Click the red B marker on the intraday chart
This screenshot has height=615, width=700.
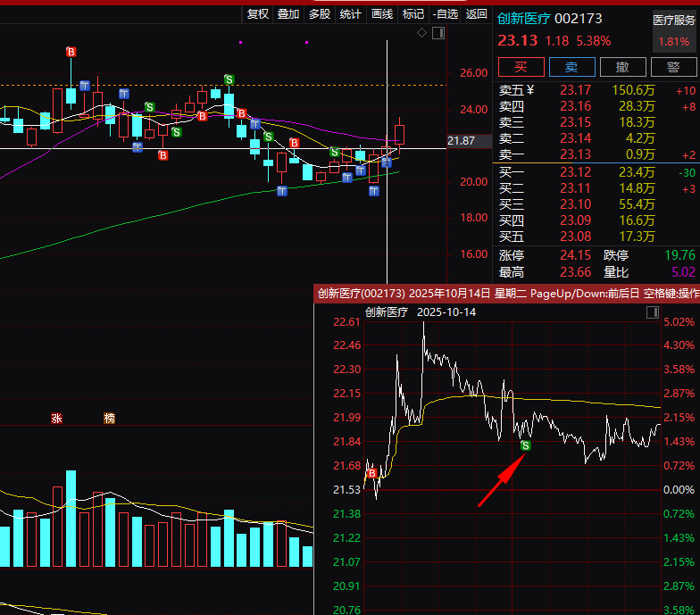pyautogui.click(x=371, y=473)
